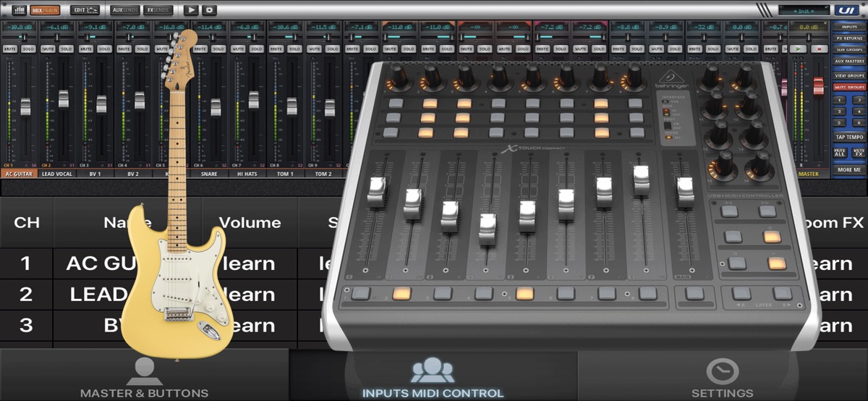Screen dimensions: 868x401
Task: Open the Settings clock icon tab
Action: (x=721, y=376)
